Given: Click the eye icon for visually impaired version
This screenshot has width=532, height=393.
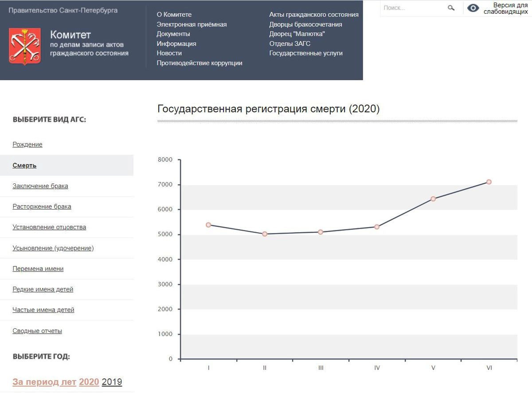Looking at the screenshot, I should point(473,8).
